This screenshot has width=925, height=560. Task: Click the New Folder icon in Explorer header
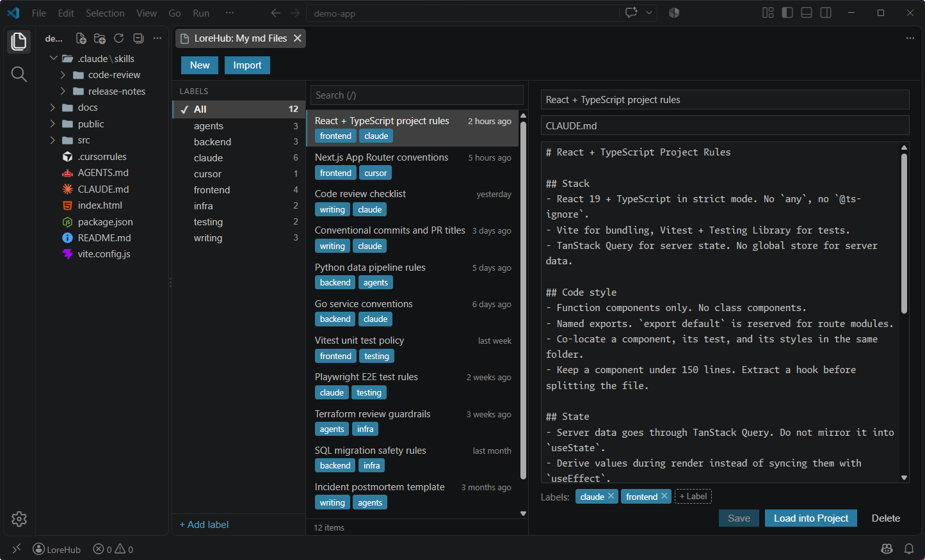coord(100,38)
